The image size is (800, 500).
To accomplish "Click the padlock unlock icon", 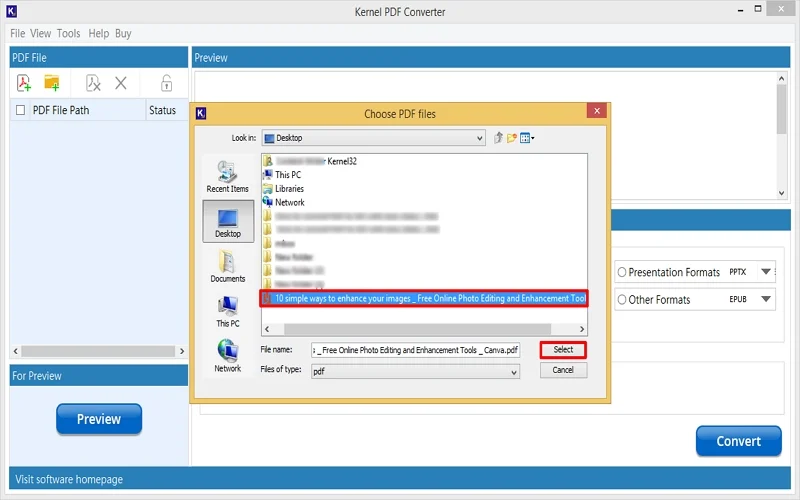I will [166, 83].
